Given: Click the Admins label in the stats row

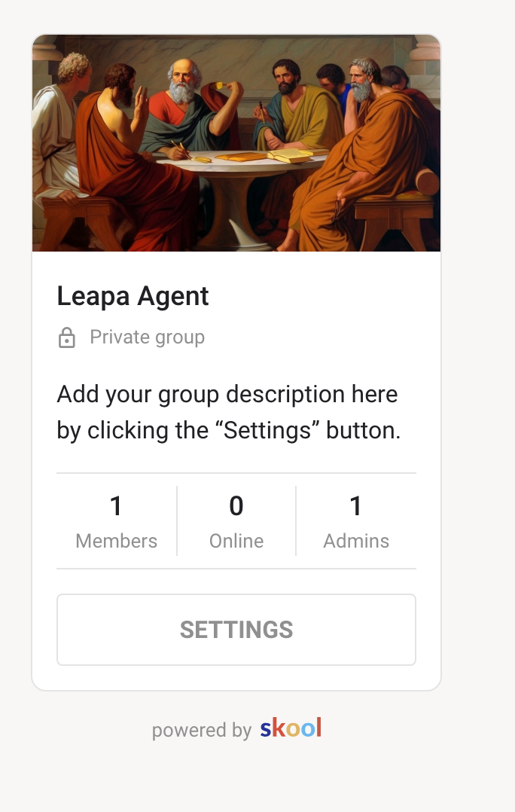Looking at the screenshot, I should click(356, 540).
